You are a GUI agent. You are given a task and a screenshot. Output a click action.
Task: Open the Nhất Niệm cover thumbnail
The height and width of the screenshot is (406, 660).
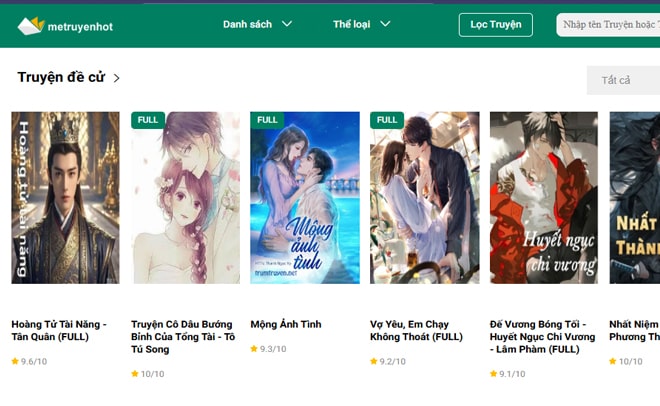[x=635, y=197]
